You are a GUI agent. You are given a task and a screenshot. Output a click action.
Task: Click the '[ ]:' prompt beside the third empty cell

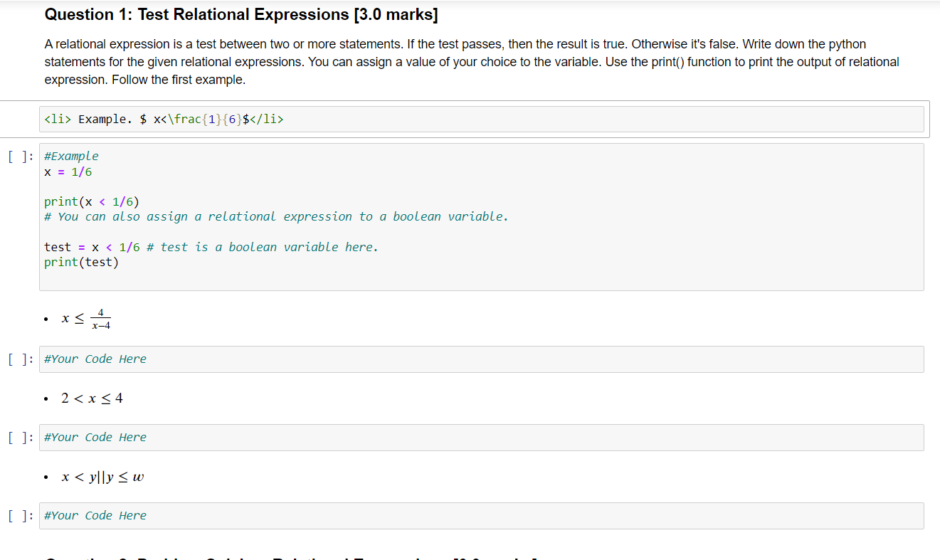pyautogui.click(x=19, y=515)
